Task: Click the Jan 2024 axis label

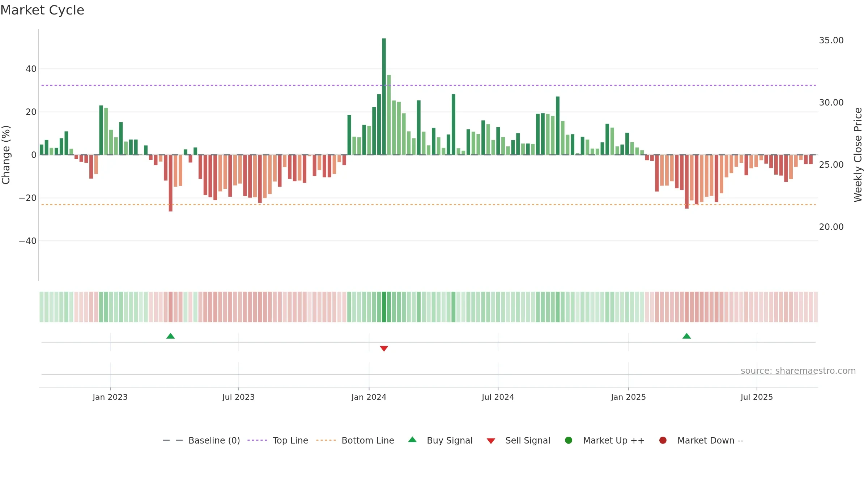Action: click(369, 397)
